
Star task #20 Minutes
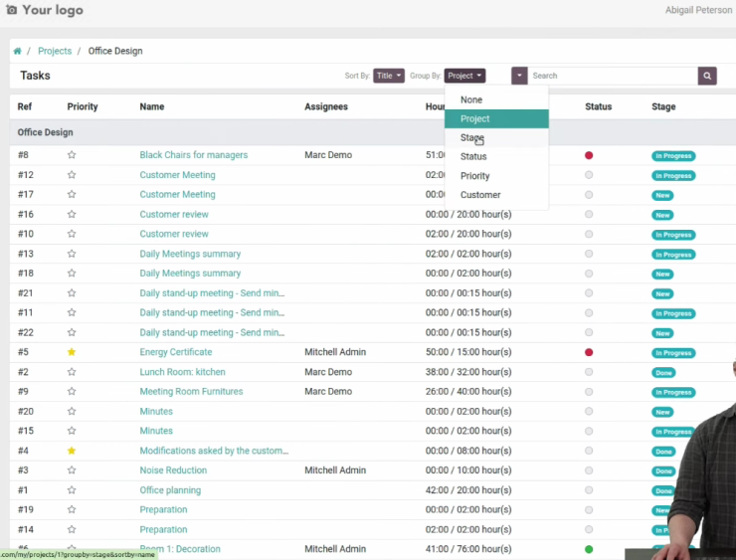pos(72,411)
